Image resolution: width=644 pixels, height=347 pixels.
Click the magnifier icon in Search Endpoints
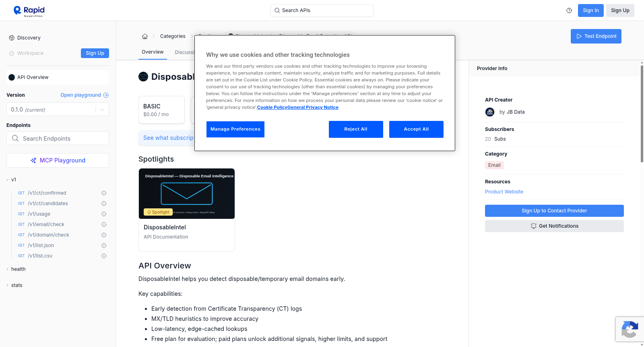coord(15,138)
